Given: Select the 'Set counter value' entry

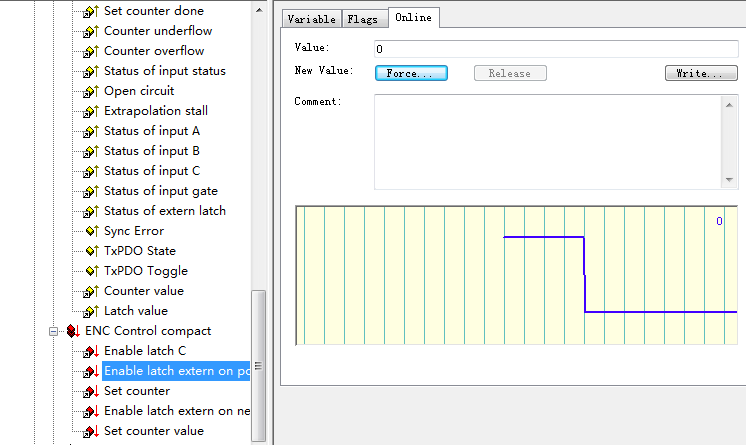Looking at the screenshot, I should 154,431.
